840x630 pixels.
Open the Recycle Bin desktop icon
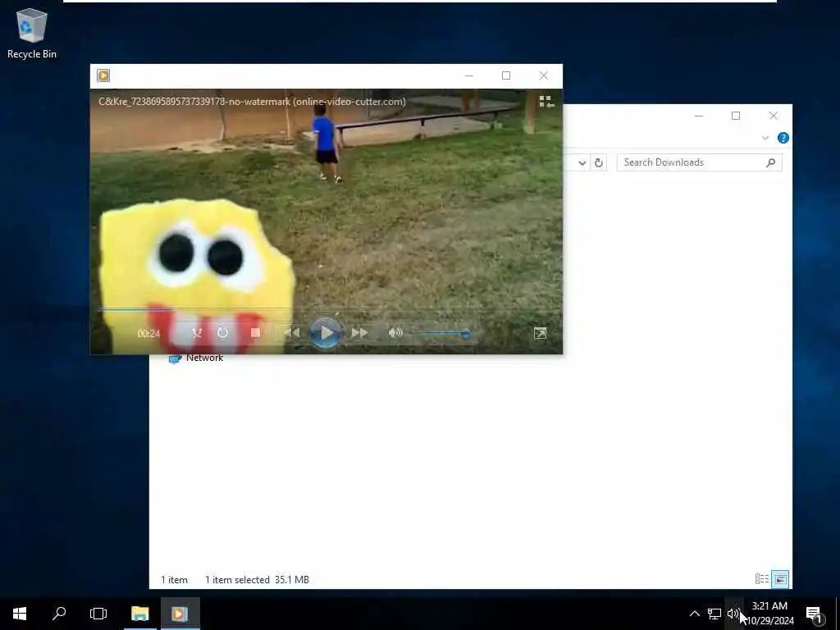pos(32,33)
